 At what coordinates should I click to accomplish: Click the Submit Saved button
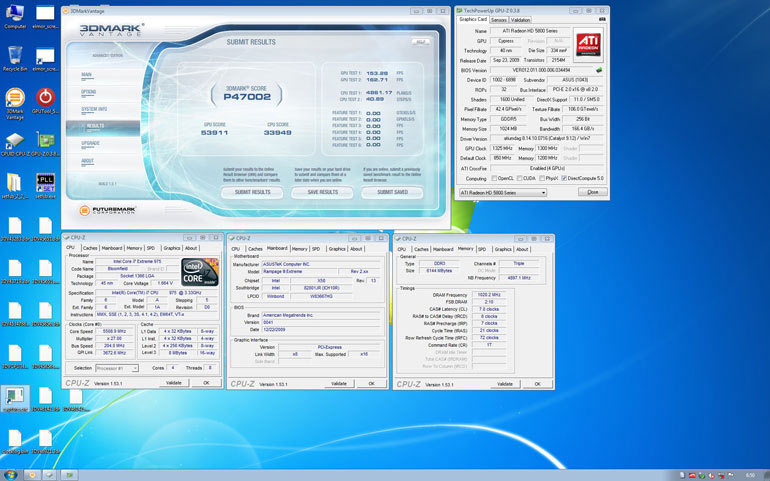coord(392,192)
